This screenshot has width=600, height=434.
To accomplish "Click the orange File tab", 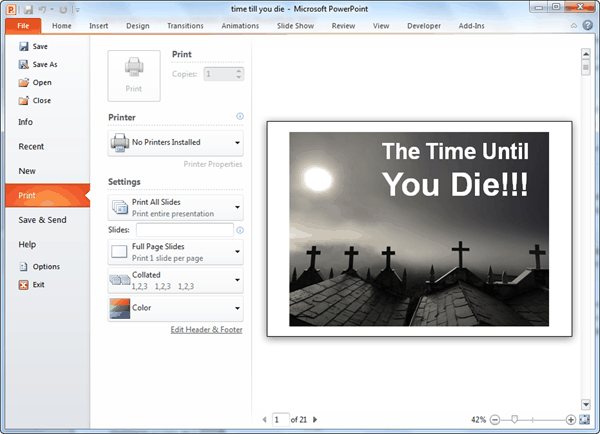I will pyautogui.click(x=23, y=26).
